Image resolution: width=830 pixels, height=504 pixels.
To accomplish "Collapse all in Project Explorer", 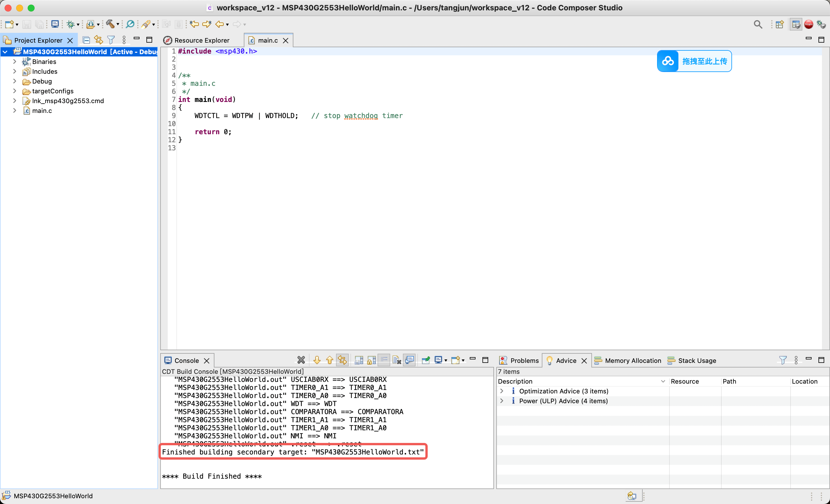I will 86,40.
